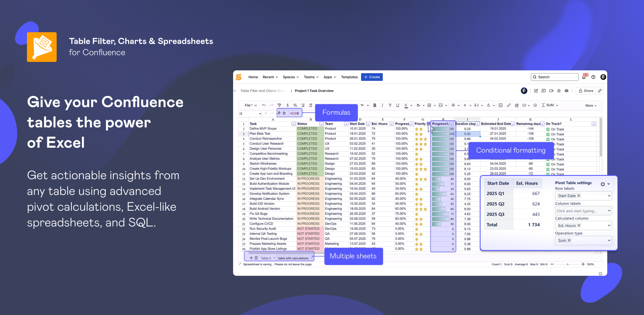Image resolution: width=644 pixels, height=315 pixels.
Task: Open Table Filter and Charts breadcrumb link
Action: click(x=262, y=91)
